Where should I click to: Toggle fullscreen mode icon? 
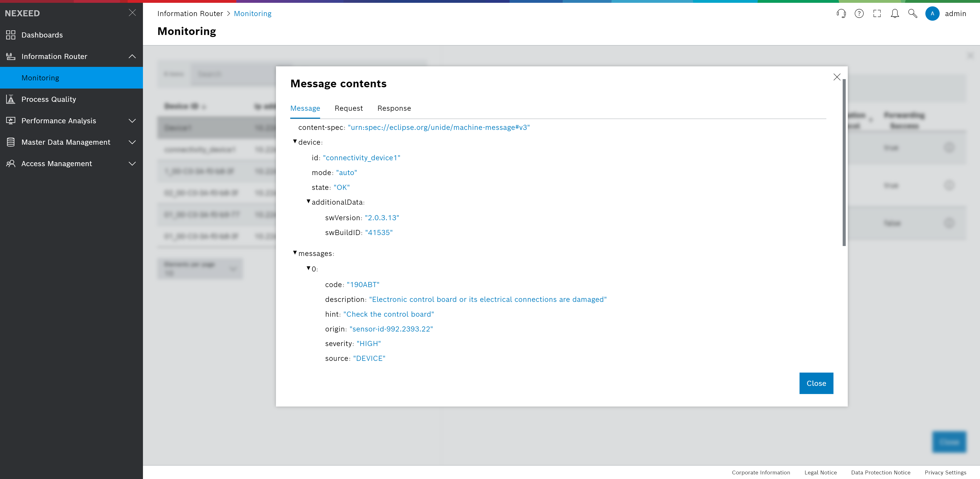[x=877, y=14]
